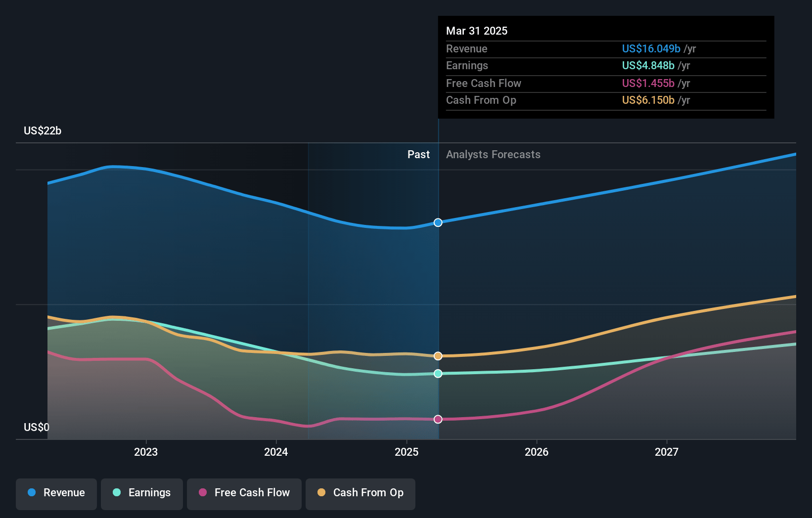This screenshot has width=812, height=518.
Task: Click the US$4.848b earnings value
Action: click(x=648, y=65)
